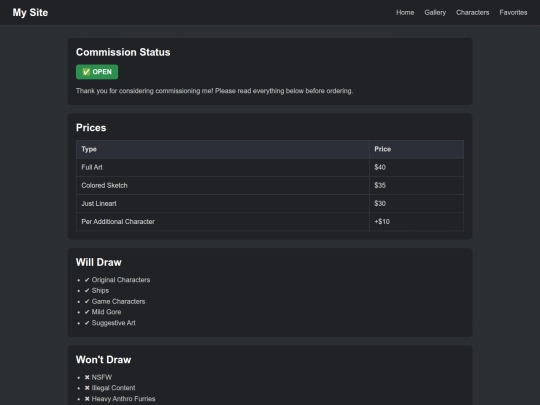Select the Type column header

(222, 149)
